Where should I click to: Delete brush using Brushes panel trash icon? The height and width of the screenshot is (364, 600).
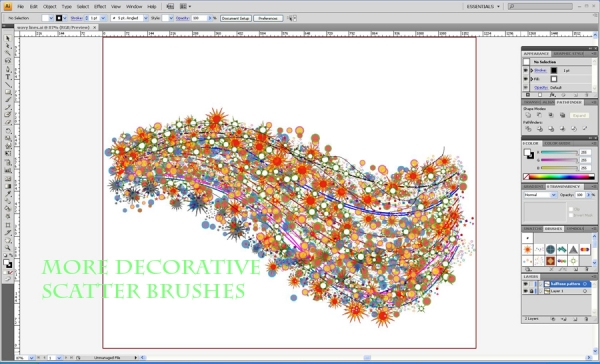(x=587, y=269)
